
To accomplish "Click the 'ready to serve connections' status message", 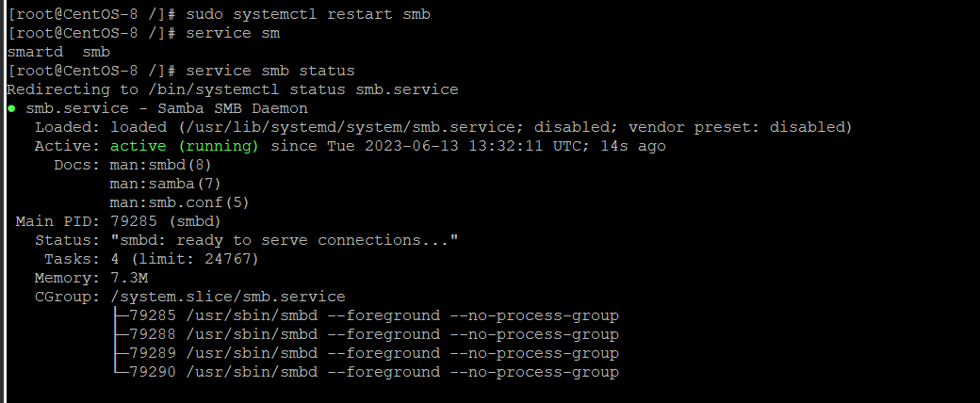I will point(285,240).
